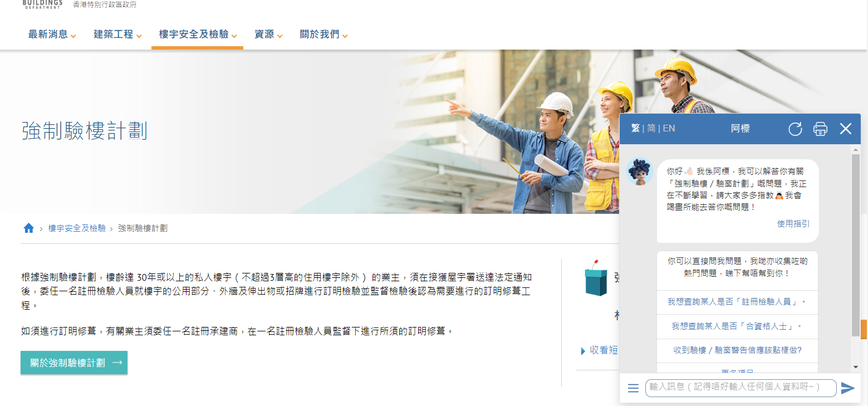Select 繁 language in chat

point(635,128)
